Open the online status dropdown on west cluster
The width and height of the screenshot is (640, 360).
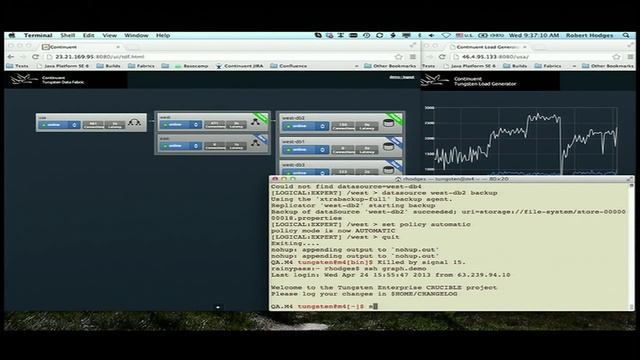click(180, 124)
